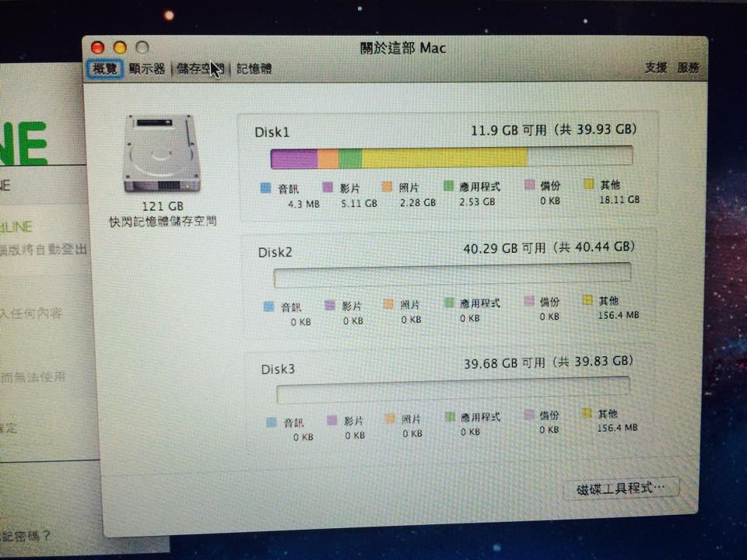Click the hard disk drive icon
Screen dimensions: 747x560
pyautogui.click(x=161, y=153)
